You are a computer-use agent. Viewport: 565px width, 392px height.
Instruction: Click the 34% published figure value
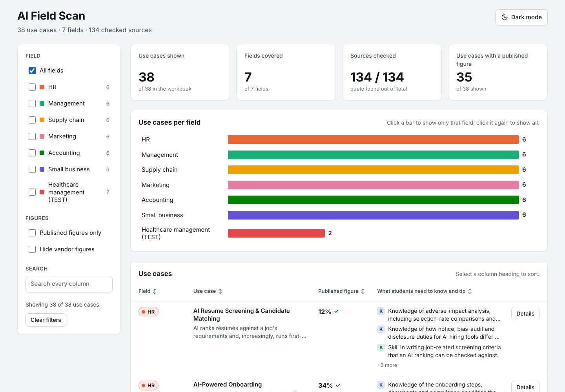[325, 385]
